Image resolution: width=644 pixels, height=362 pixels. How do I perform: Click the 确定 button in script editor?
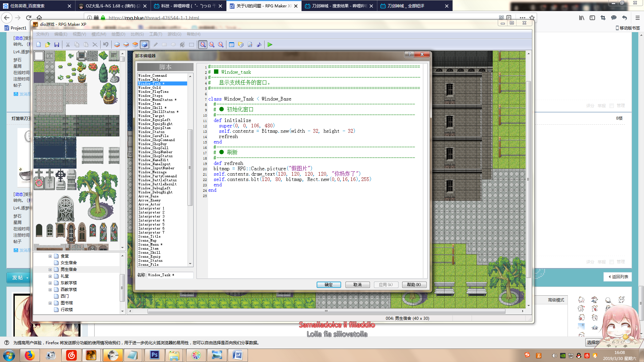329,285
